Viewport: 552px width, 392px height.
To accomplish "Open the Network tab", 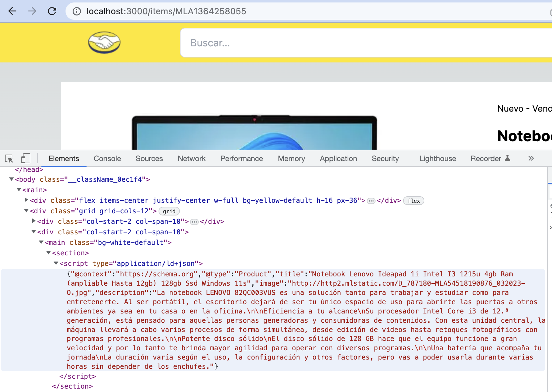I will (x=192, y=159).
